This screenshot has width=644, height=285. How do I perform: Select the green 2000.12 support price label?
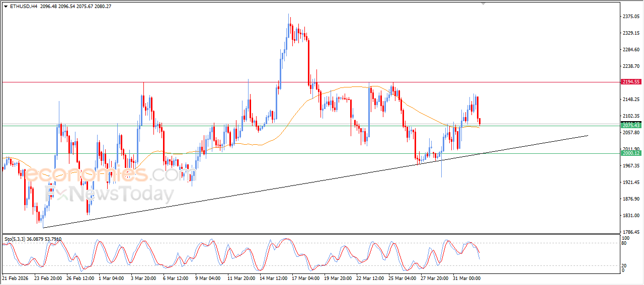coord(630,153)
